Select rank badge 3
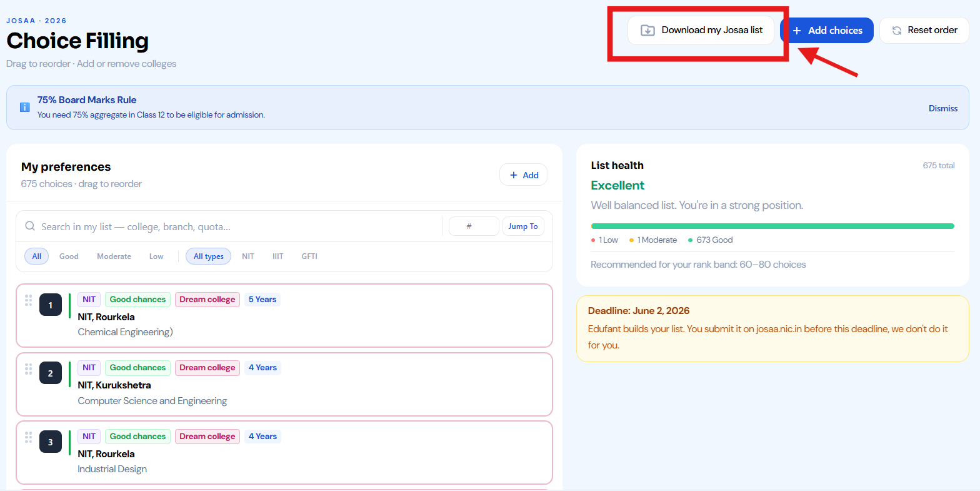980x491 pixels. click(x=51, y=442)
